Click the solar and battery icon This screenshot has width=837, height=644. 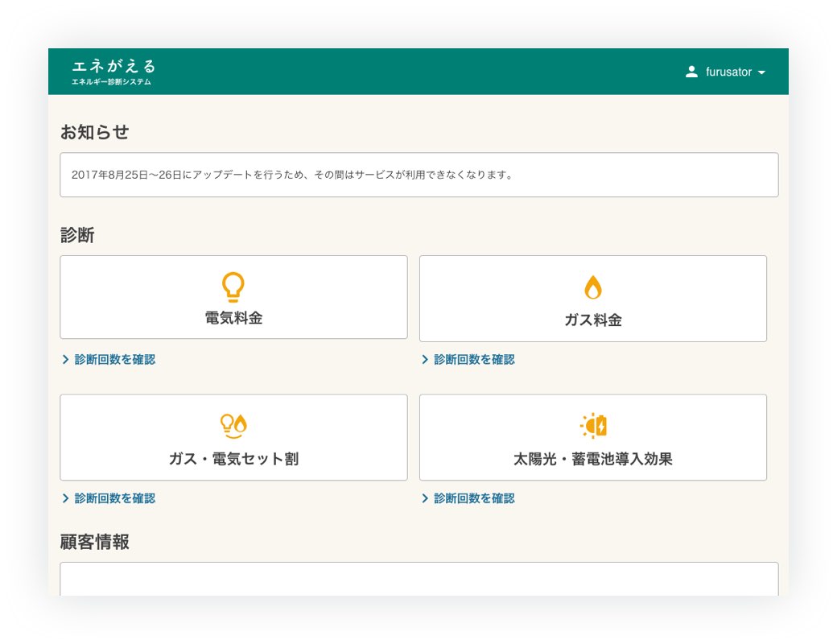[593, 426]
